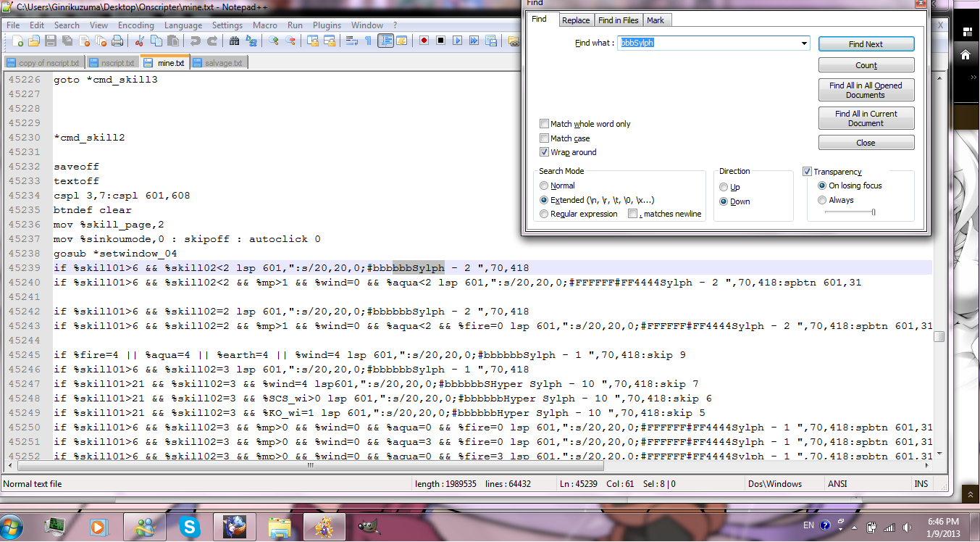This screenshot has width=980, height=542.
Task: Click the New file toolbar icon
Action: (x=17, y=41)
